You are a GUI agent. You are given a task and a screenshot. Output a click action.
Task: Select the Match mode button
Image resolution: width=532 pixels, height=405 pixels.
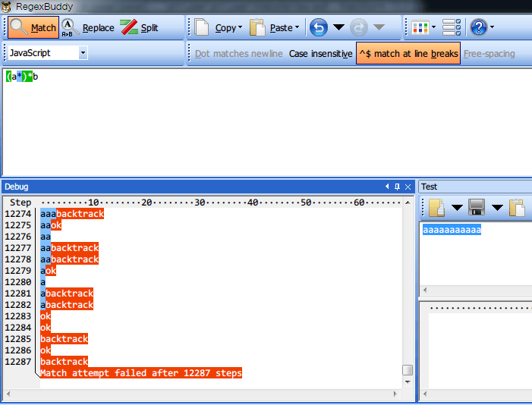click(x=33, y=27)
